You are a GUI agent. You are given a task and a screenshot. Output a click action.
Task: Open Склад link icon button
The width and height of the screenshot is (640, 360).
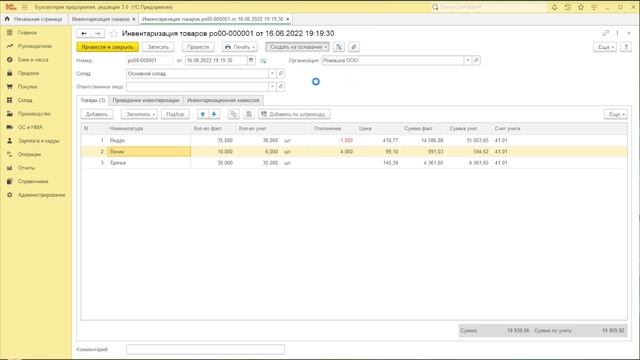pyautogui.click(x=280, y=73)
